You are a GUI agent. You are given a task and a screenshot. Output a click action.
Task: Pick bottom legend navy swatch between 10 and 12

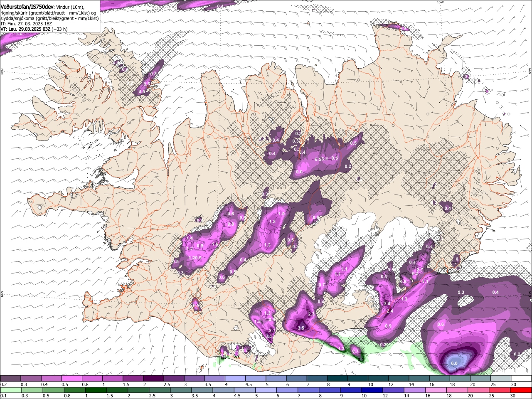[x=372, y=390]
